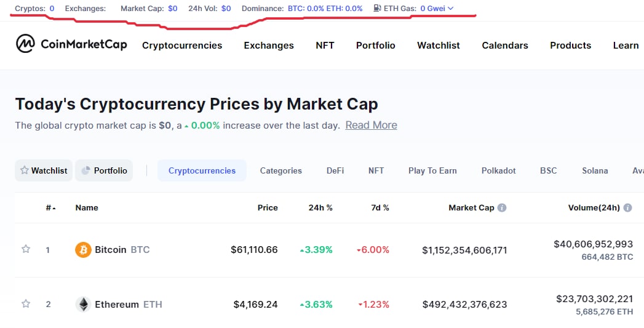Open the Ethereum ETH name link
The height and width of the screenshot is (328, 644).
click(x=129, y=304)
